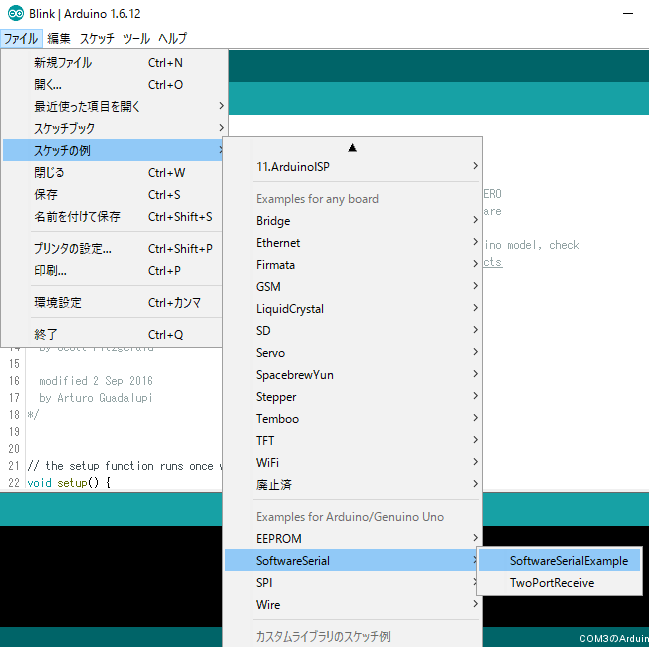Viewport: 649px width, 647px height.
Task: Click 'void setup() {' code line
Action: point(69,483)
